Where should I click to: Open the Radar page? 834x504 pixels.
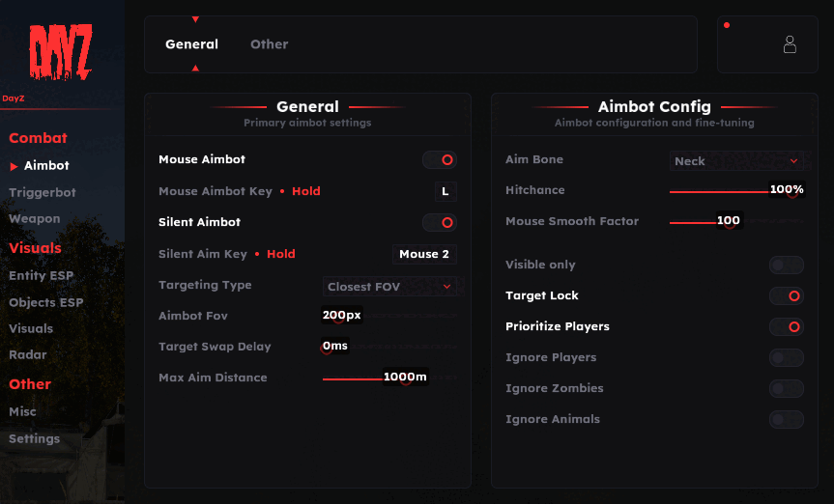(28, 354)
